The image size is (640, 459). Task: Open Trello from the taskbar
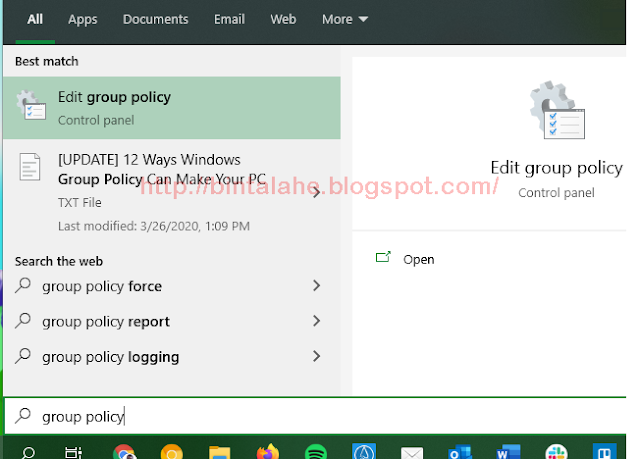pyautogui.click(x=604, y=452)
